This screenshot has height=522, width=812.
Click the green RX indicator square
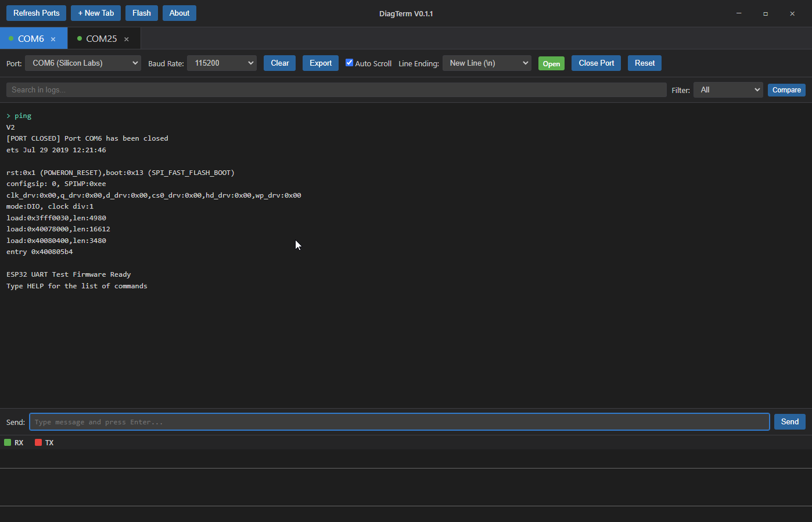[x=8, y=442]
